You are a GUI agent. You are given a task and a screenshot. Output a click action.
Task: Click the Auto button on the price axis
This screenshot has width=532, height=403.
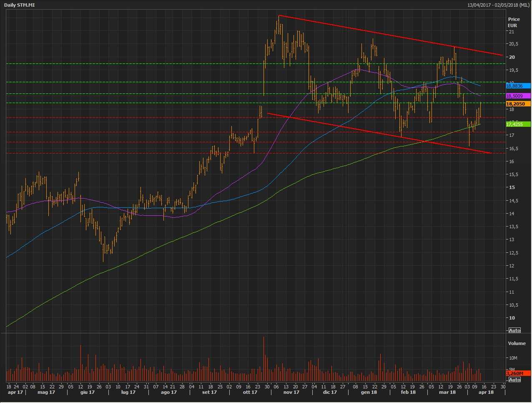click(x=514, y=330)
